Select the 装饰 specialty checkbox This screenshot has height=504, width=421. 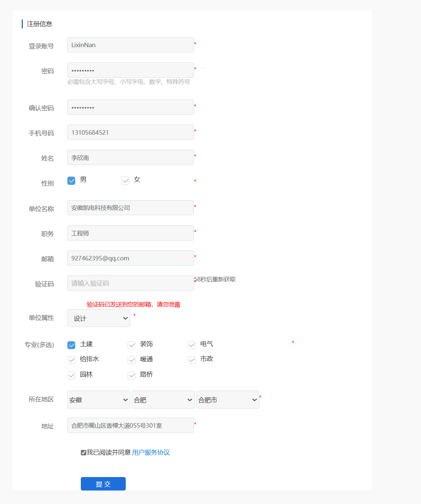tap(132, 345)
